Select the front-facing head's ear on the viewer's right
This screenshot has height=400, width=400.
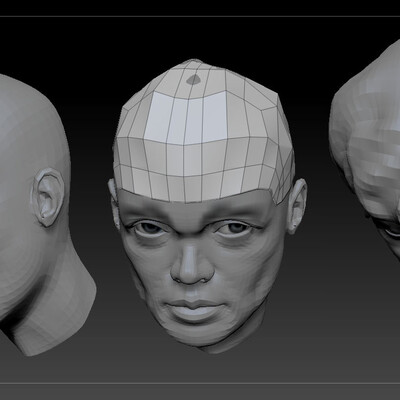[297, 206]
